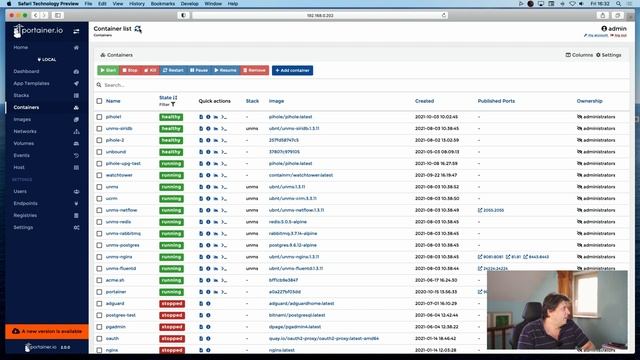Click Networks sitemap icon in sidebar
640x360 pixels.
tap(76, 131)
